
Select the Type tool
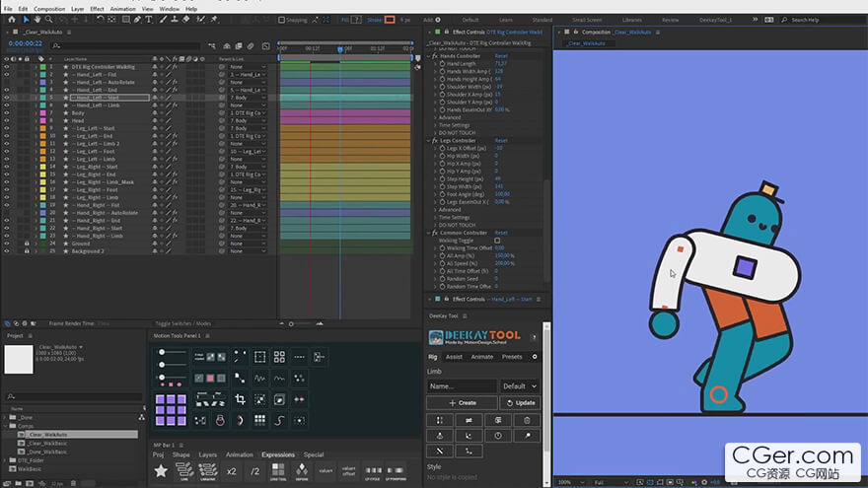(148, 20)
